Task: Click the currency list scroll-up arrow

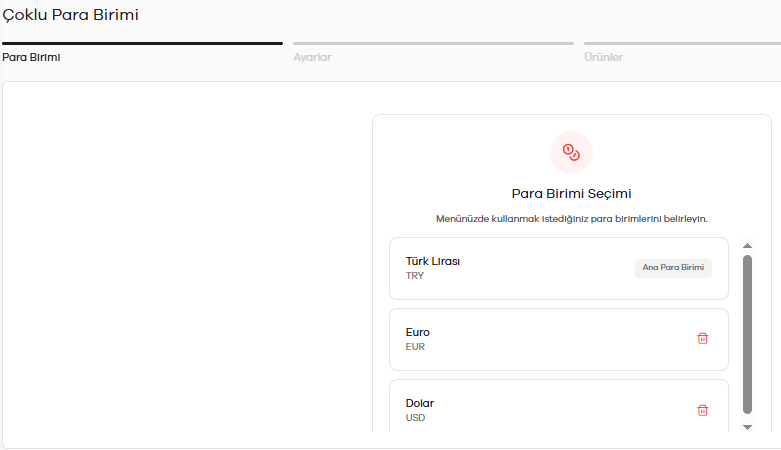Action: (x=747, y=246)
